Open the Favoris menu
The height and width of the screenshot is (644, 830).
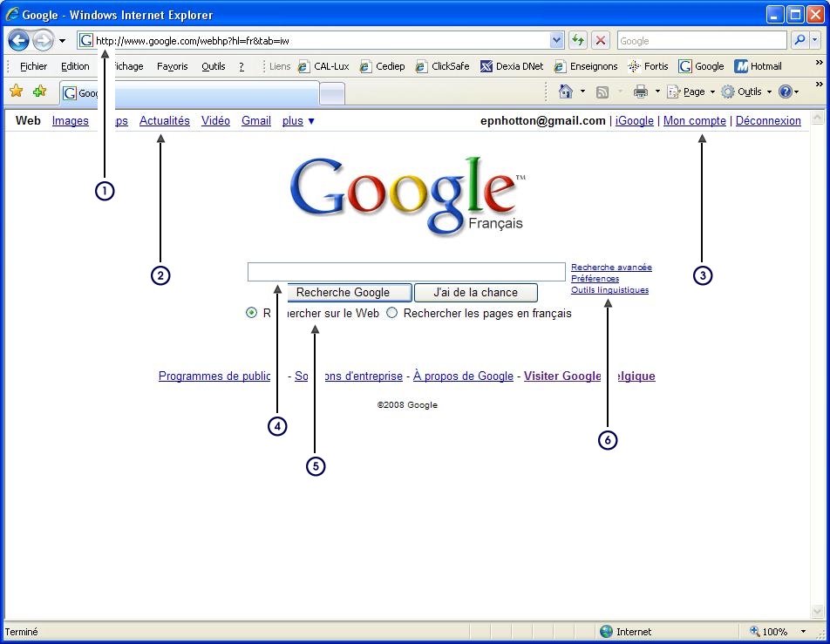(x=172, y=66)
